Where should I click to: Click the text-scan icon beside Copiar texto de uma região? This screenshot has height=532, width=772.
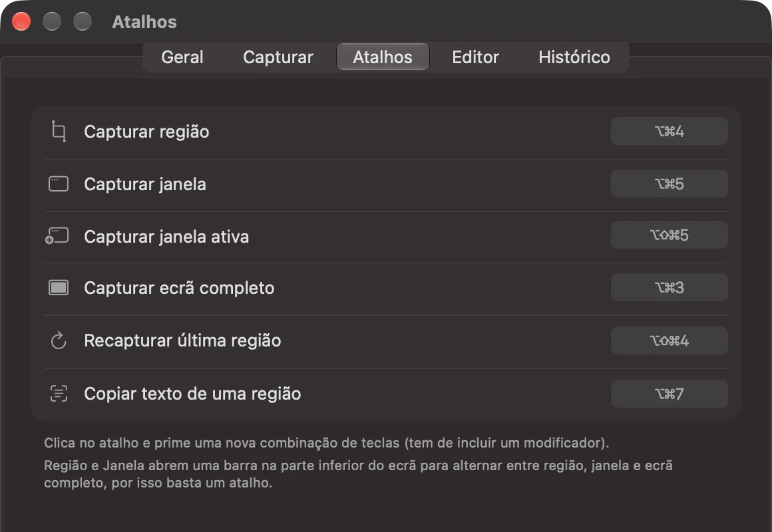click(59, 393)
